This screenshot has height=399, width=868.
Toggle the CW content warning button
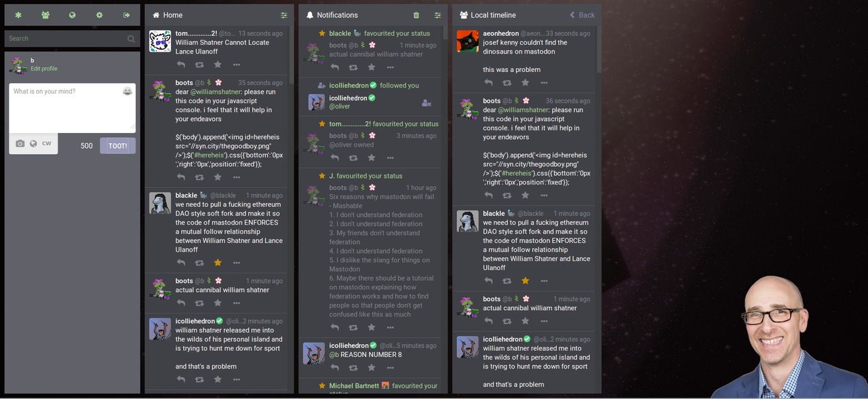coord(47,144)
